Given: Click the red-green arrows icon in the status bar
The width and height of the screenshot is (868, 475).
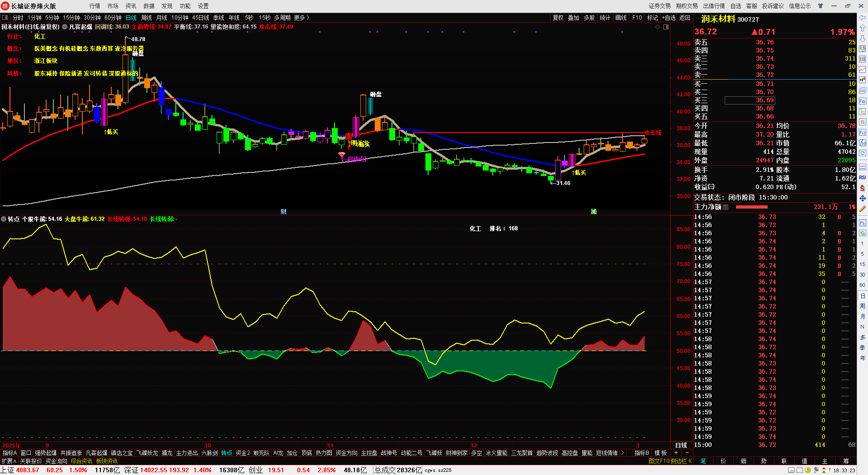Looking at the screenshot, I should point(824,470).
